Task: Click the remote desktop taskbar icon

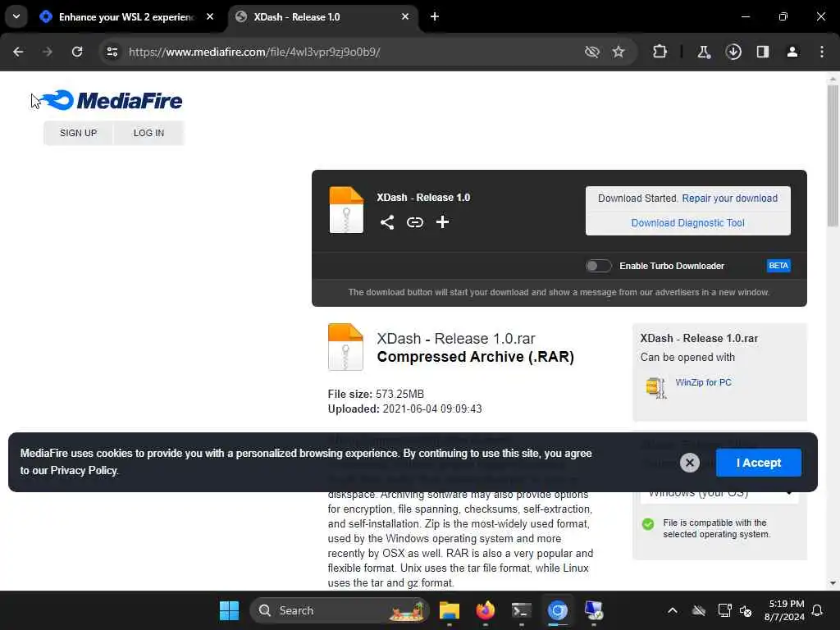Action: (594, 610)
